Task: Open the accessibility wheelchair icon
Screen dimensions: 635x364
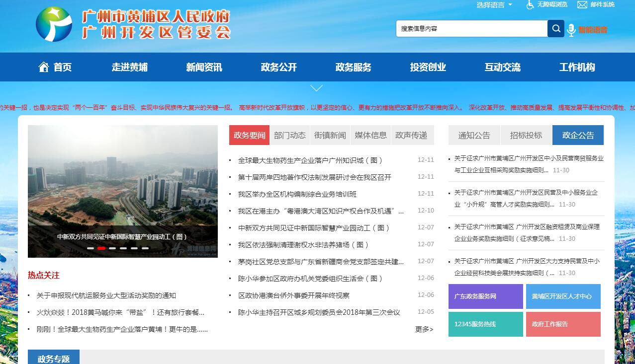Action: click(530, 5)
